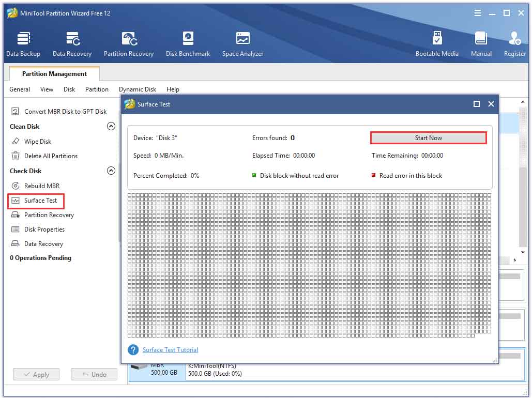Collapse the Check Disk section

click(x=111, y=171)
